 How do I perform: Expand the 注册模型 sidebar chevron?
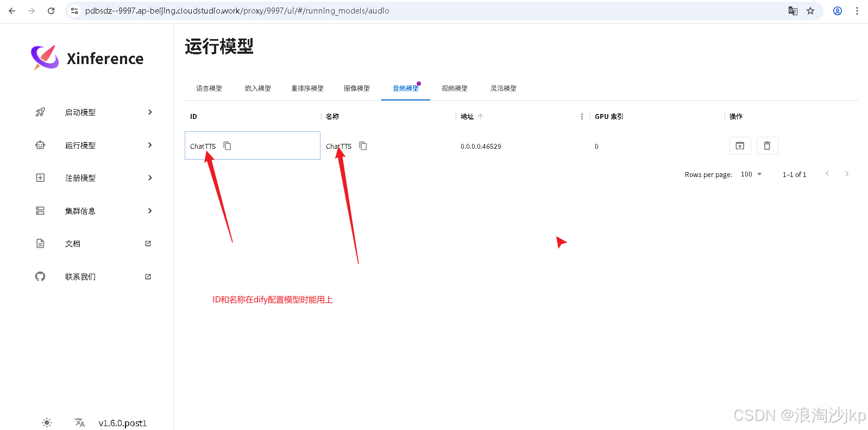(150, 178)
